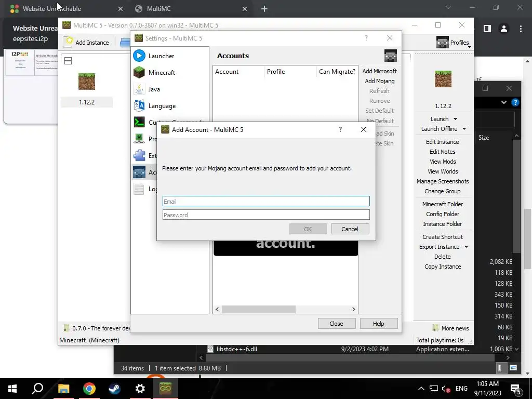The image size is (532, 399).
Task: Open Steam from the taskbar
Action: 114,389
